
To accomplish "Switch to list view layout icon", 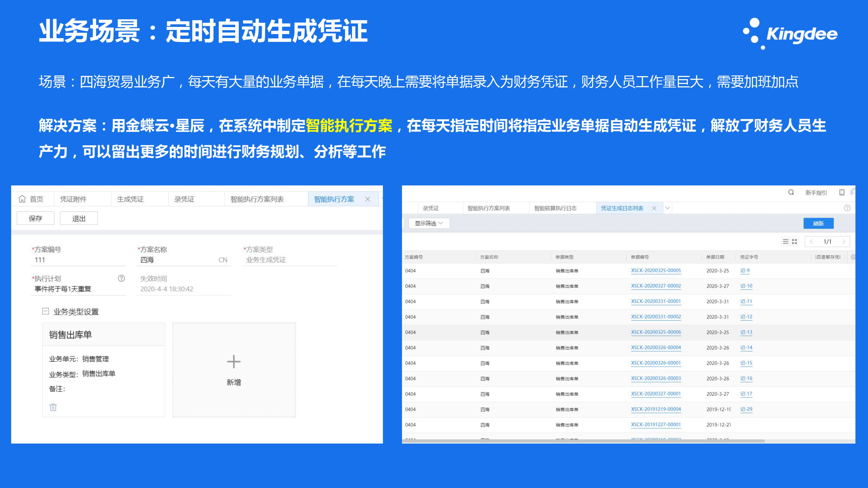I will point(785,242).
